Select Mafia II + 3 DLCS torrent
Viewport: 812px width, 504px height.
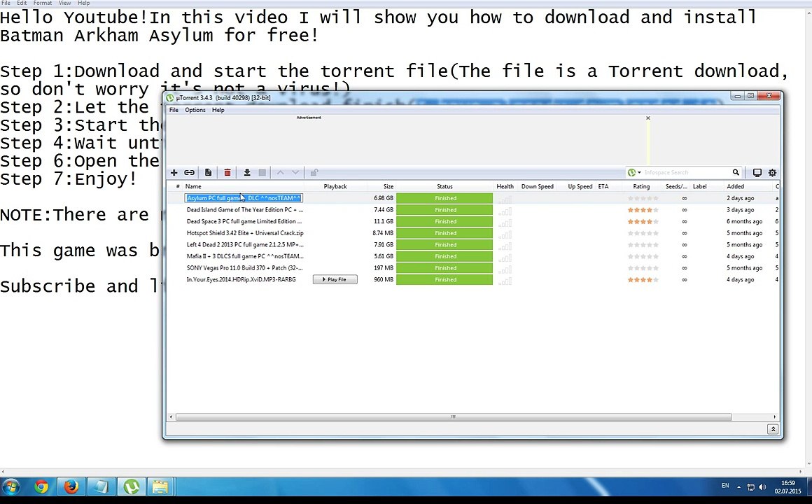pos(245,256)
